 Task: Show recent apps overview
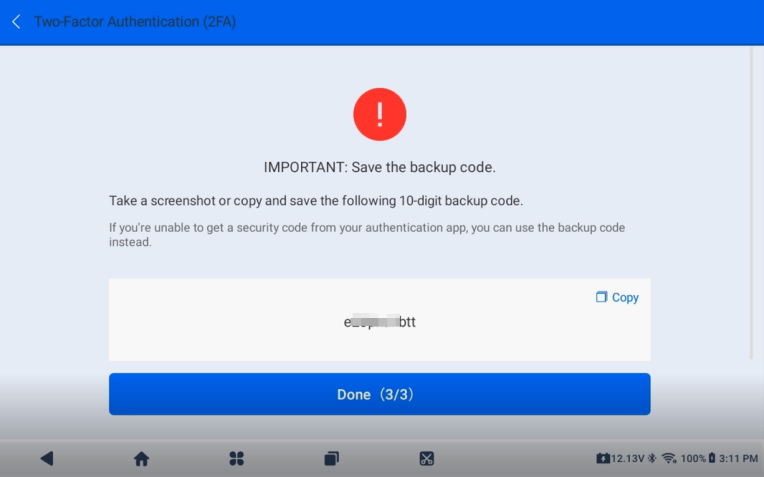(331, 458)
